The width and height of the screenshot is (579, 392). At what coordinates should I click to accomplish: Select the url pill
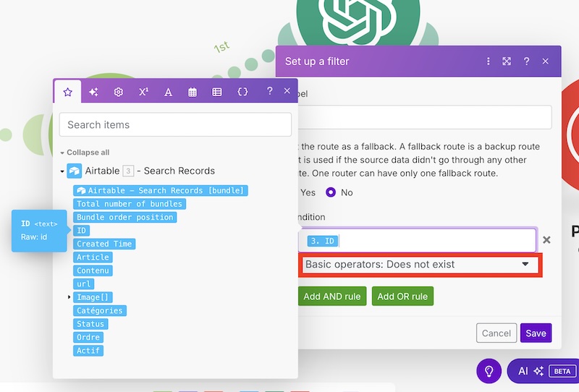tap(83, 284)
